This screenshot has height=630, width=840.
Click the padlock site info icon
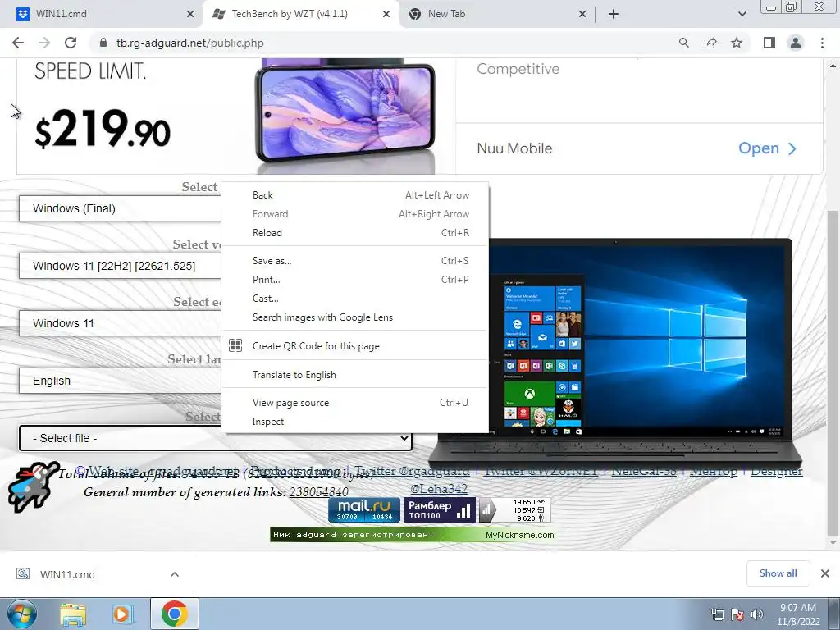103,43
